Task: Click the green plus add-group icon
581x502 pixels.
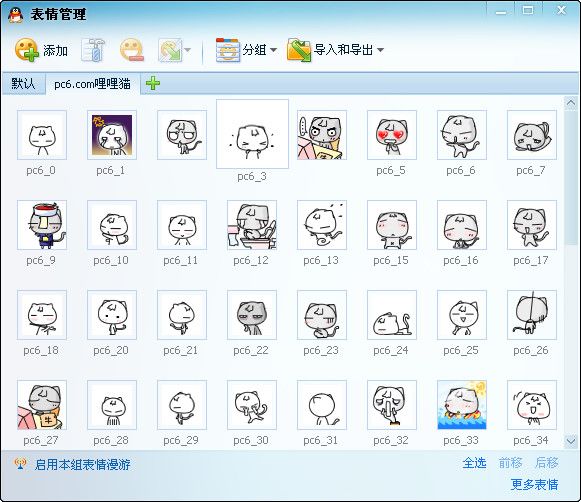Action: [153, 83]
